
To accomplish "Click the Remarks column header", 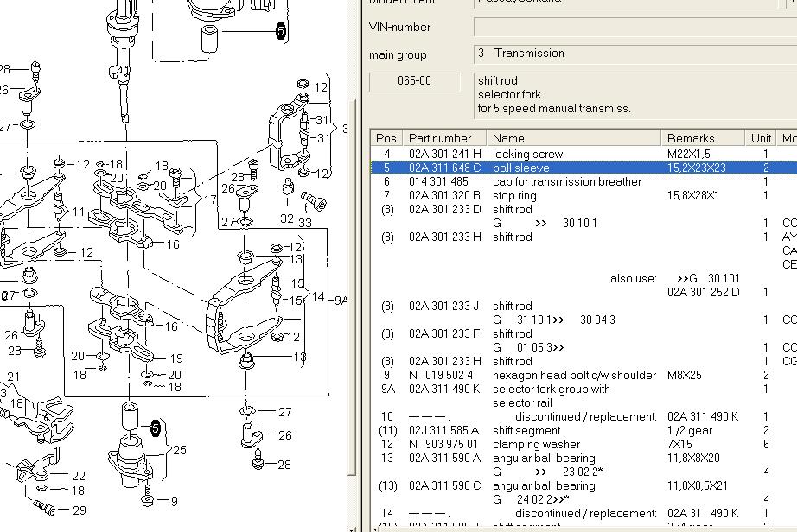I will pos(691,138).
